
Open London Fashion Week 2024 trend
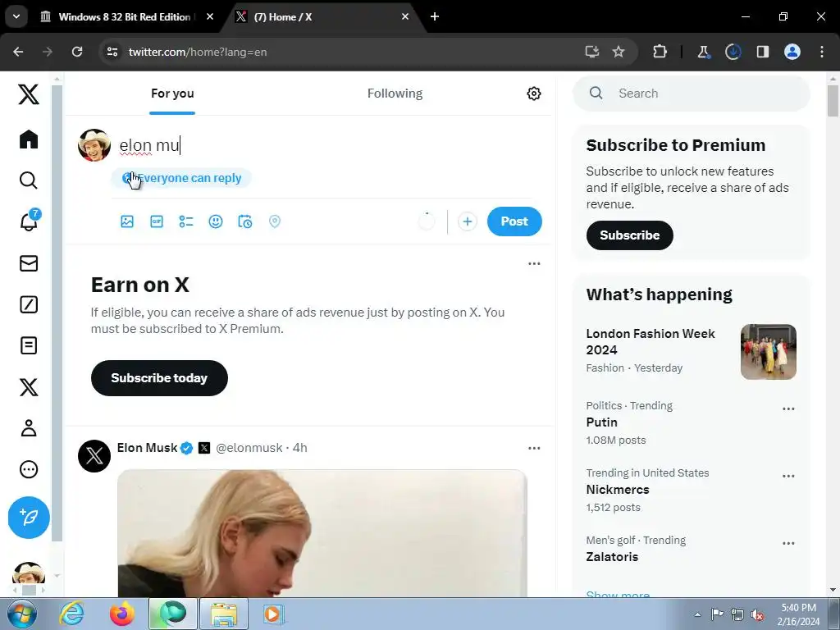[x=651, y=342]
